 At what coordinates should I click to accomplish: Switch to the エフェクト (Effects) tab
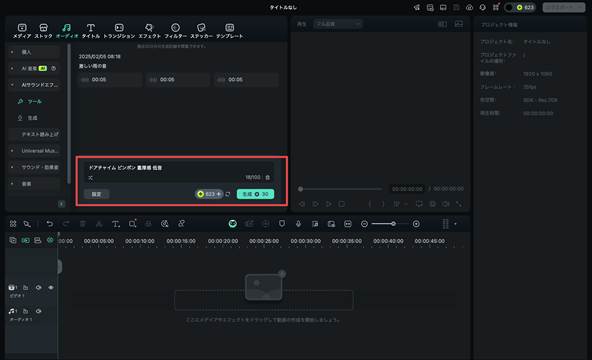pos(150,31)
